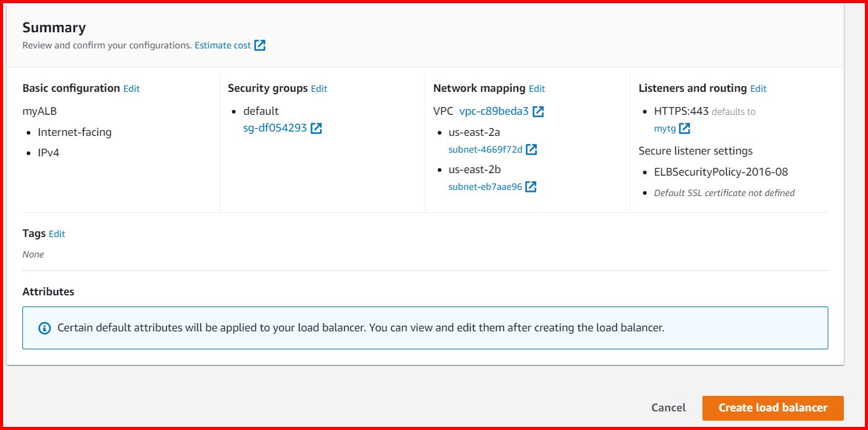
Task: Click the external link icon next to vpc-c89beda3
Action: [537, 111]
